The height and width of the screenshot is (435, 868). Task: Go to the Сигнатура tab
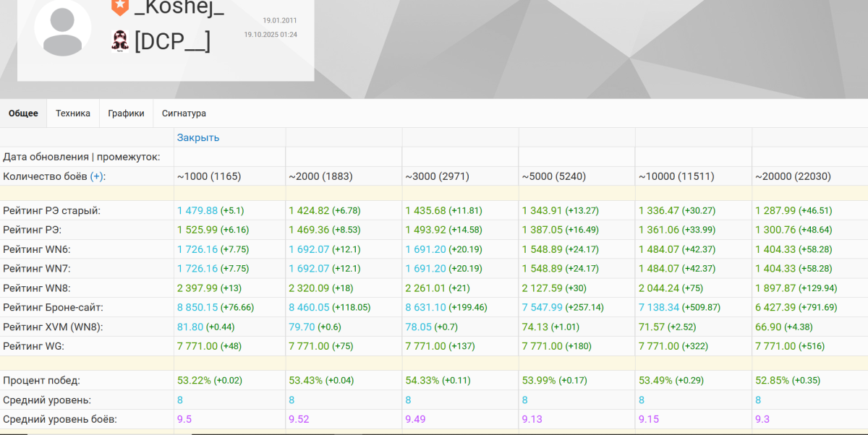click(x=184, y=113)
